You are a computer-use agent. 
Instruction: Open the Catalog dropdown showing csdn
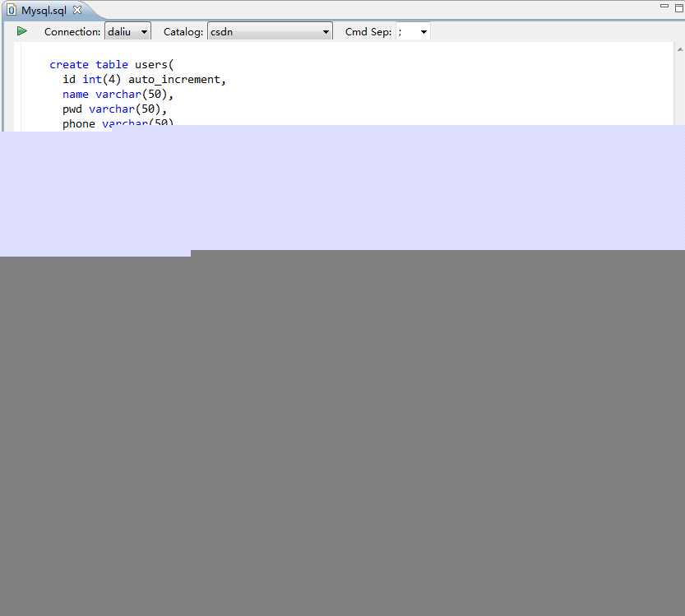pyautogui.click(x=270, y=31)
